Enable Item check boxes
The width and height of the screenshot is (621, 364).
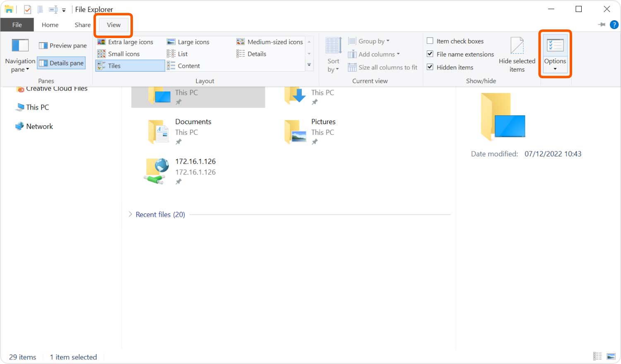[x=430, y=41]
